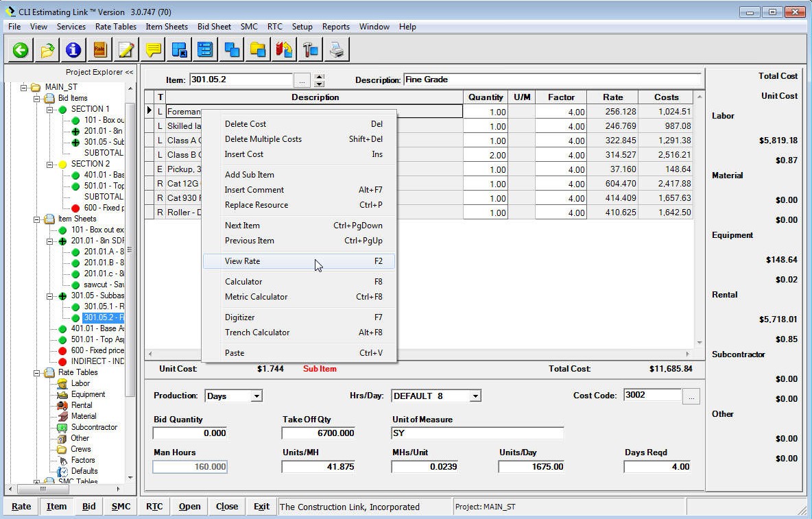Click the blue window with arrow icon

click(x=179, y=49)
